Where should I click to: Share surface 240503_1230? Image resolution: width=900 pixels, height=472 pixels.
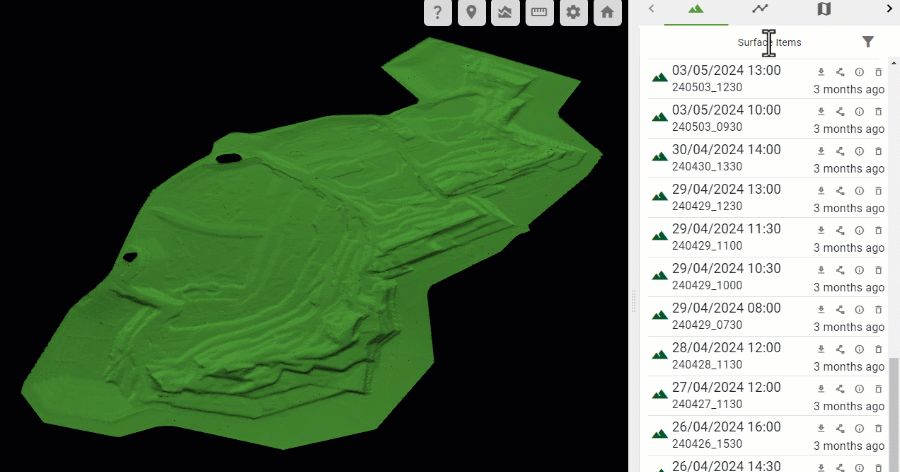(840, 72)
